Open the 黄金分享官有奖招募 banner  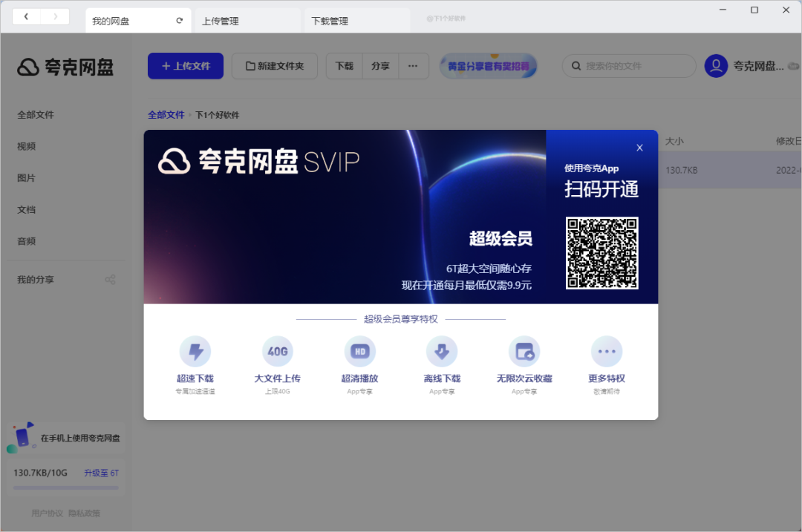(489, 66)
